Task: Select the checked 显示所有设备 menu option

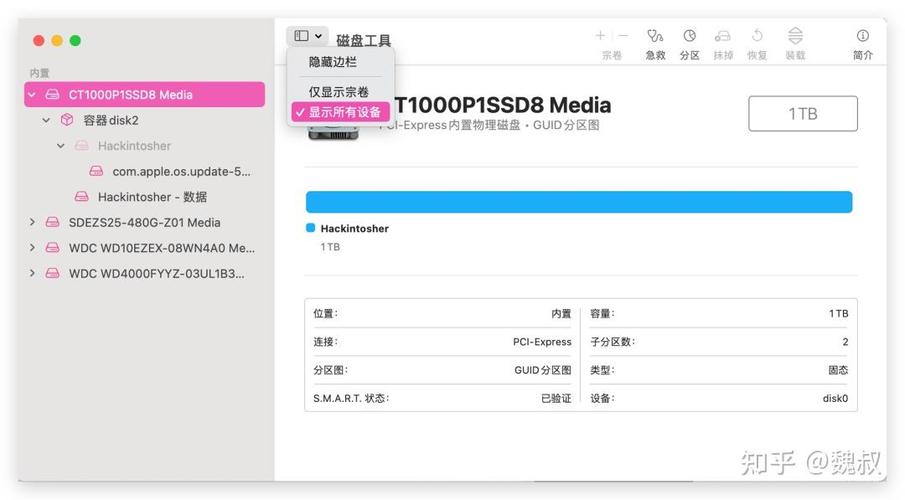Action: pyautogui.click(x=341, y=112)
